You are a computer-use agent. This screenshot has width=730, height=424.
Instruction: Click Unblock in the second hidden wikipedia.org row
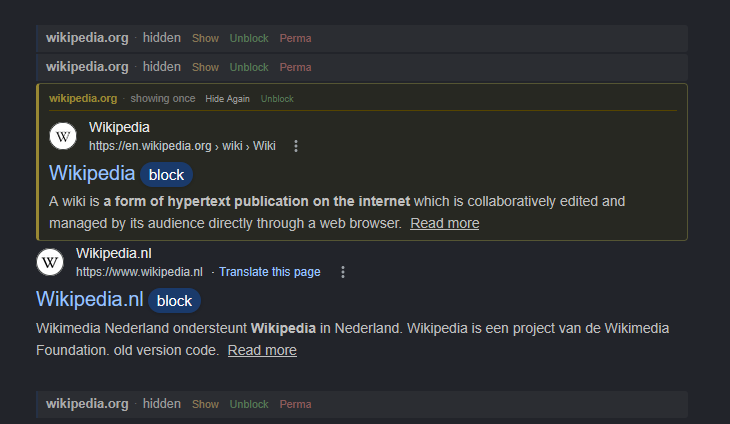click(249, 67)
